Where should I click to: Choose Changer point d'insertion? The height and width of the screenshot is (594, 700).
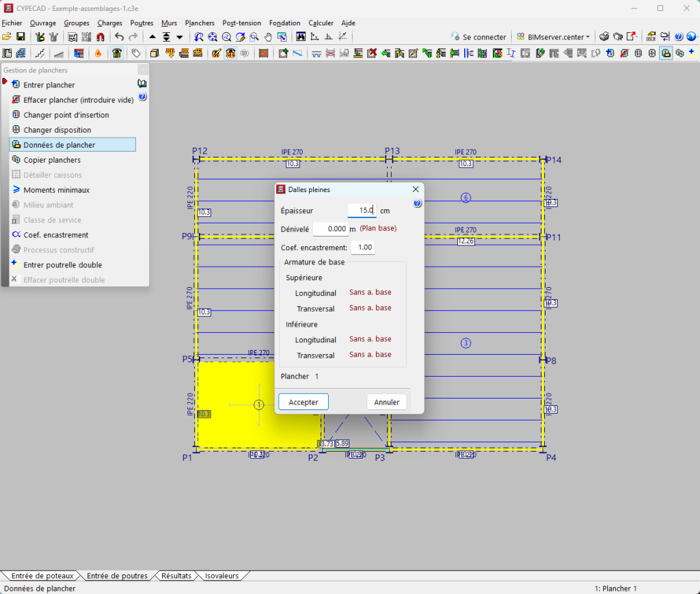tap(66, 115)
